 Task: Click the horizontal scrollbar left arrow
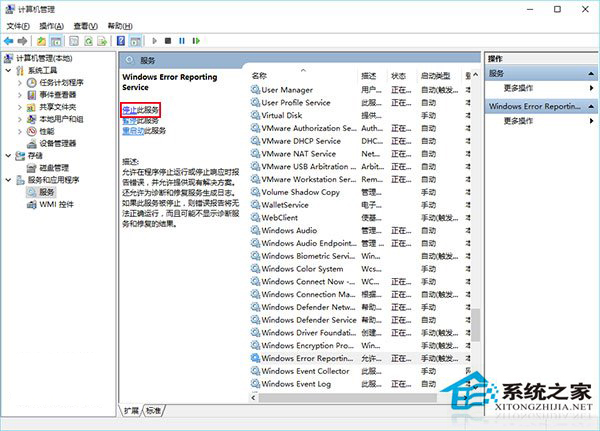click(254, 398)
